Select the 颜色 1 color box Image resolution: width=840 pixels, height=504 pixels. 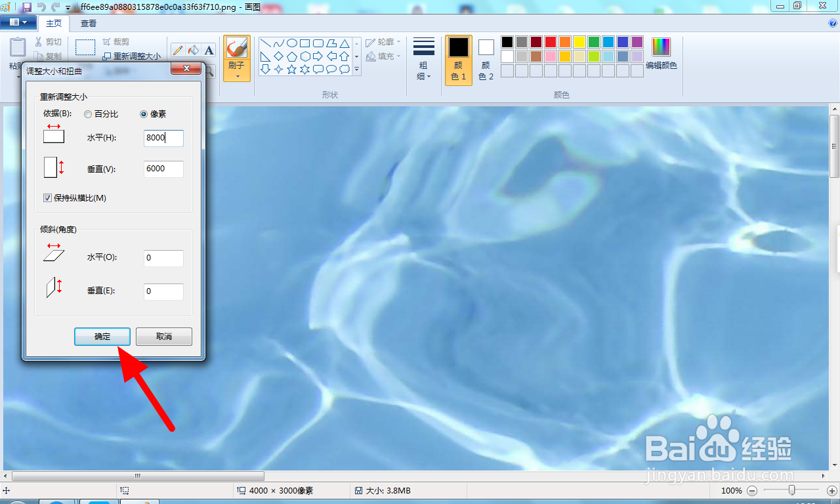[x=459, y=60]
